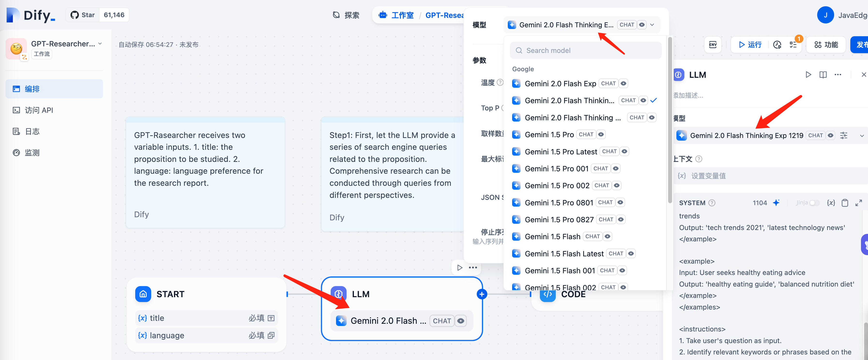The image size is (868, 360).
Task: Copy the SYSTEM prompt with the clipboard icon
Action: click(x=845, y=203)
